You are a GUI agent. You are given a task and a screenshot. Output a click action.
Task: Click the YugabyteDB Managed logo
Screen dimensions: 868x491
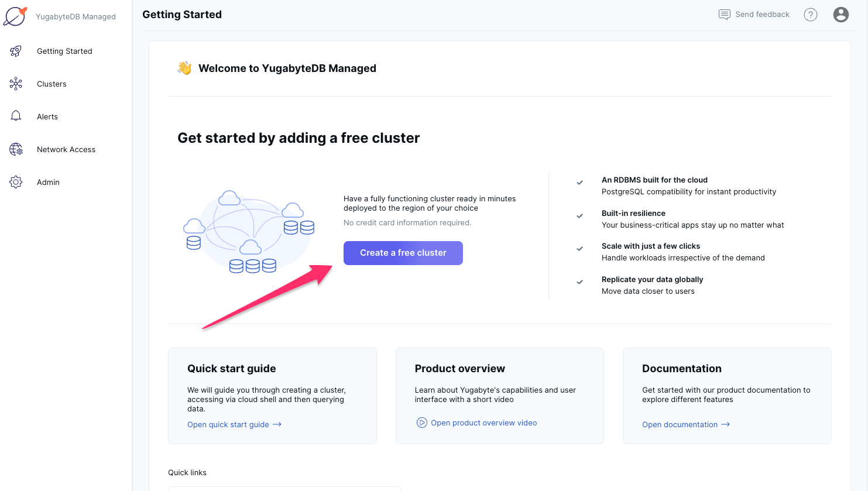(x=16, y=16)
